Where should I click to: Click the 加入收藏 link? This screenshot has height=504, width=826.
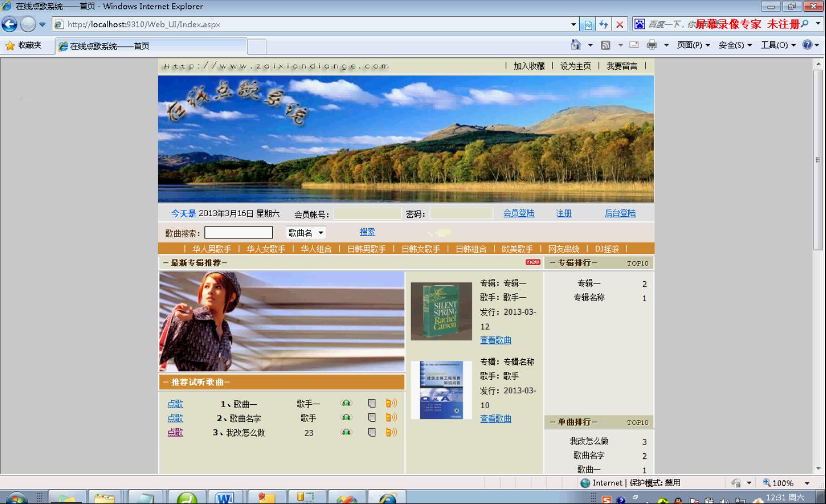pos(529,66)
